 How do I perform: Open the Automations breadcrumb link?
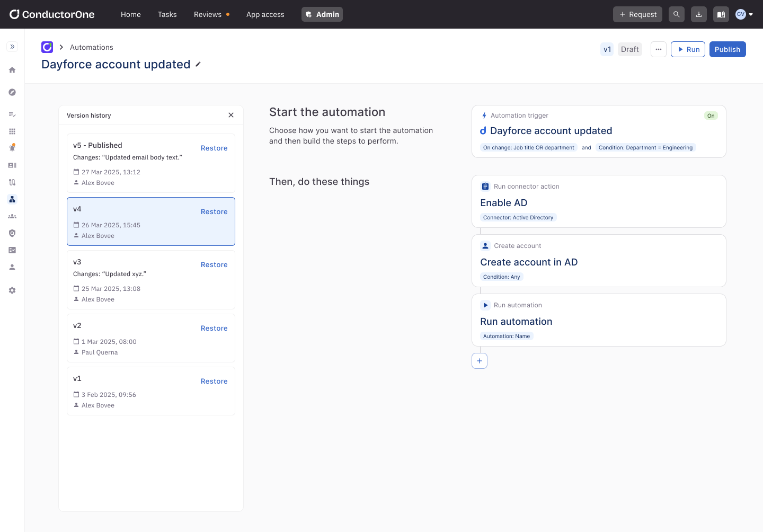pos(92,47)
